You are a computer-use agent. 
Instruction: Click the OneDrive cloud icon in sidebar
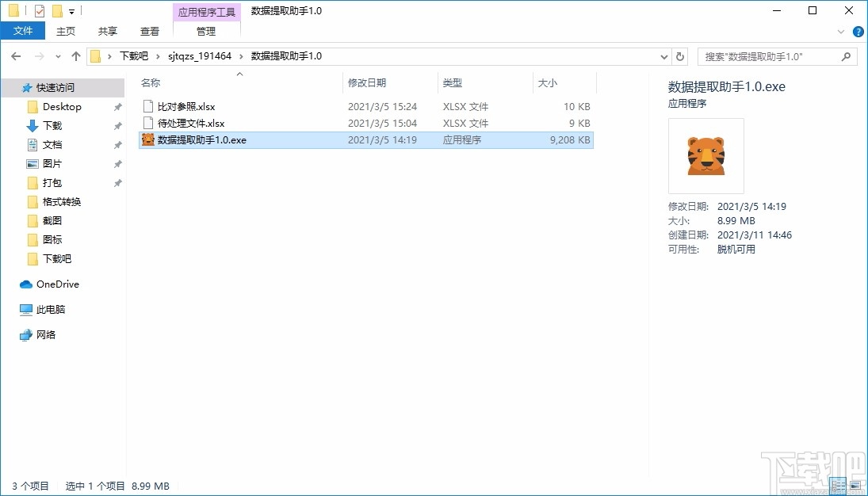[26, 284]
